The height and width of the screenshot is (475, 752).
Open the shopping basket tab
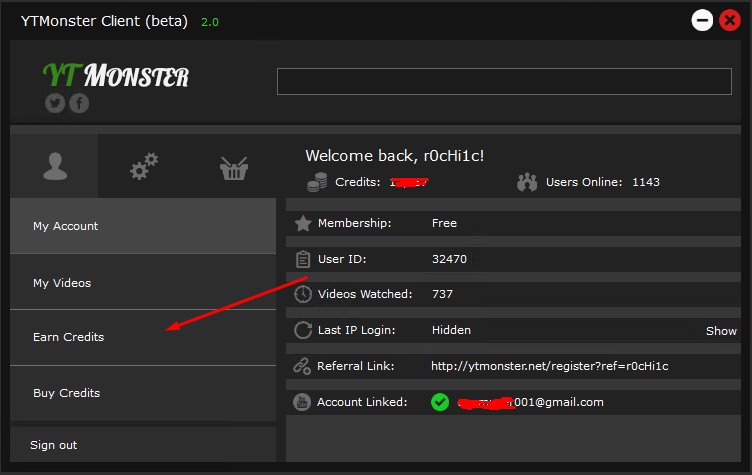point(234,168)
